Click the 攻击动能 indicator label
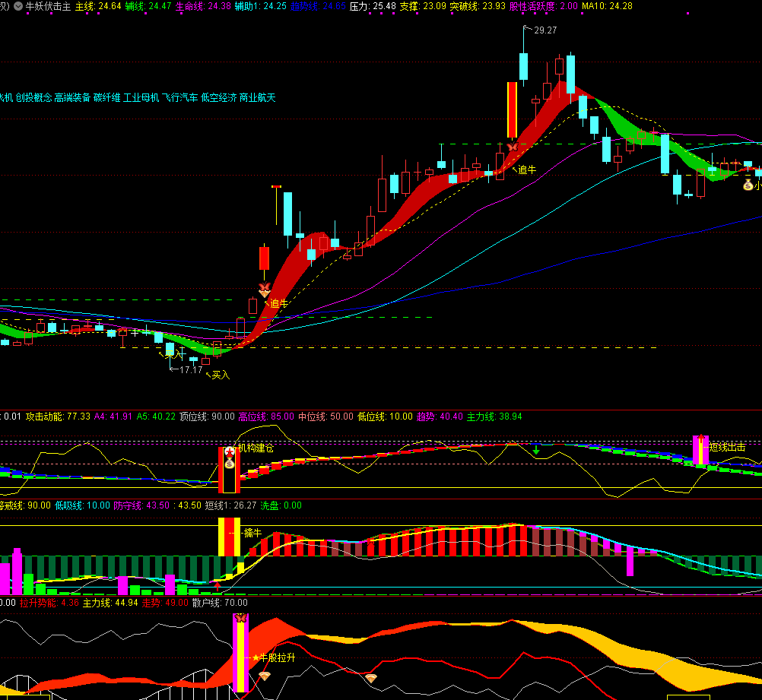Viewport: 762px width, 700px height. (x=46, y=417)
